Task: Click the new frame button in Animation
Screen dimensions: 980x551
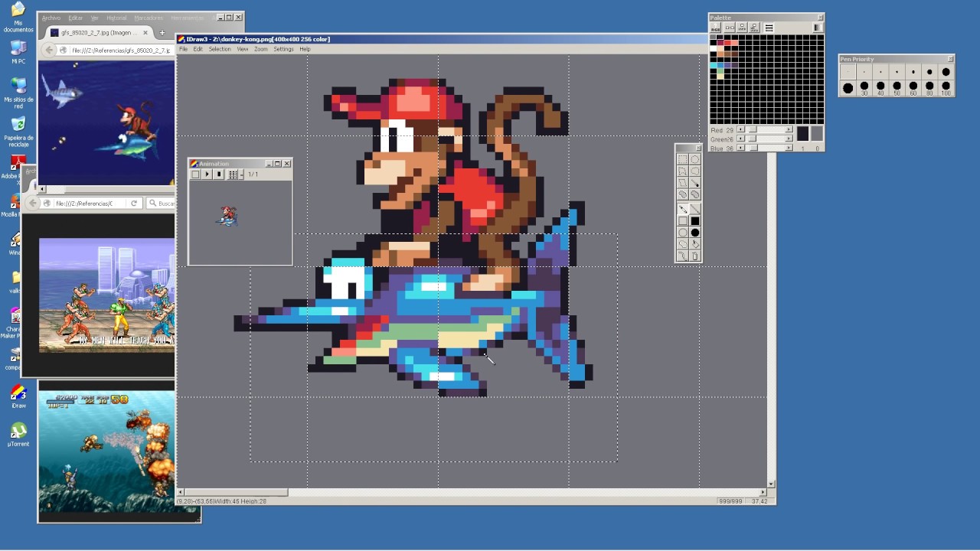Action: click(195, 174)
